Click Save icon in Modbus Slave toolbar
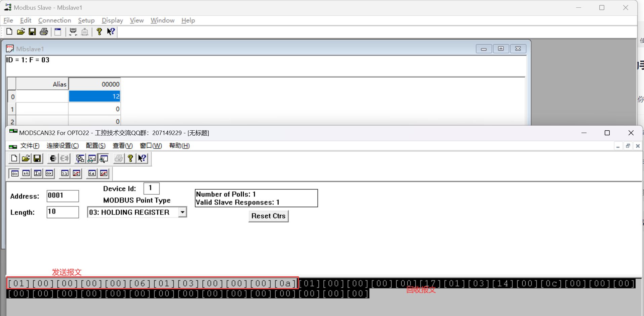The image size is (644, 316). (32, 32)
